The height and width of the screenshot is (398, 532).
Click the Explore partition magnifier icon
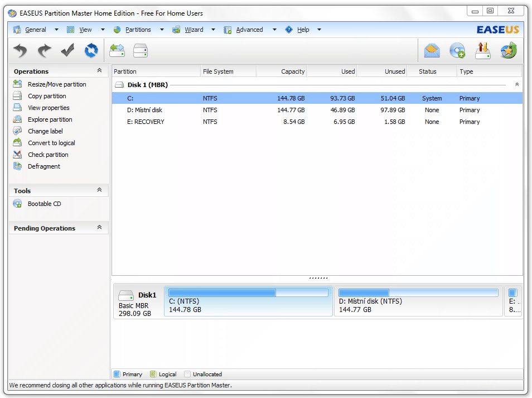click(x=17, y=119)
